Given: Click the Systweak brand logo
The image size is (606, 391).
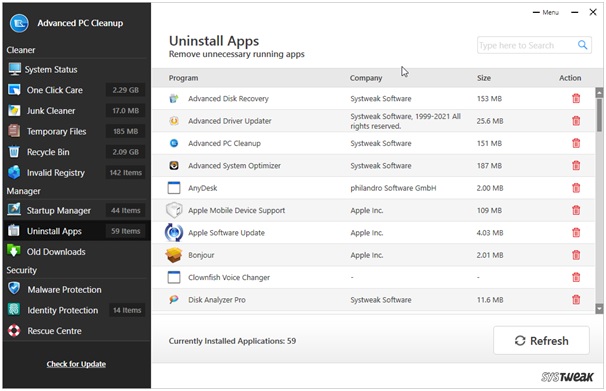Looking at the screenshot, I should click(x=567, y=377).
